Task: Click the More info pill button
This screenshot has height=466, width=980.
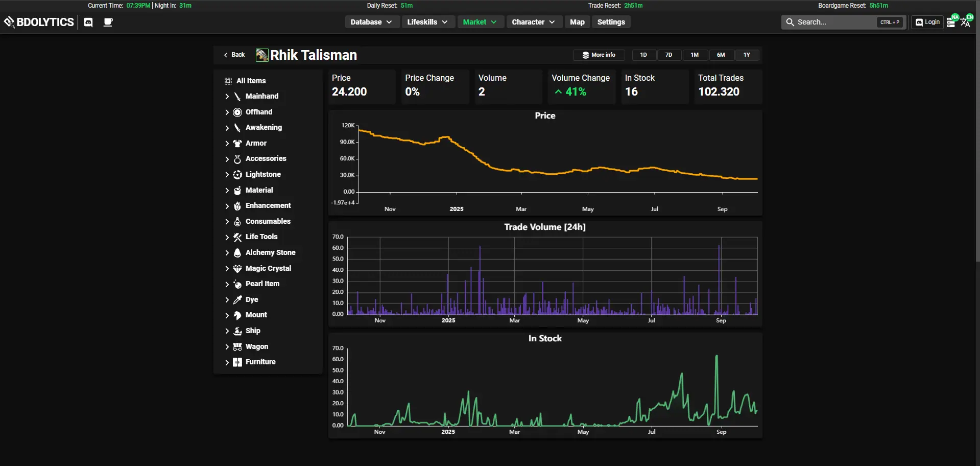Action: [x=599, y=55]
